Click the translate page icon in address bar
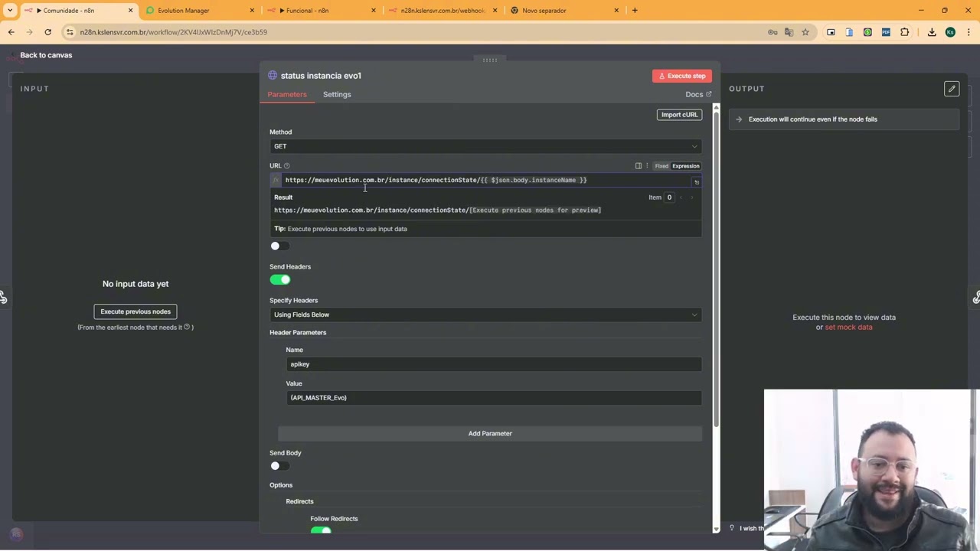 789,32
